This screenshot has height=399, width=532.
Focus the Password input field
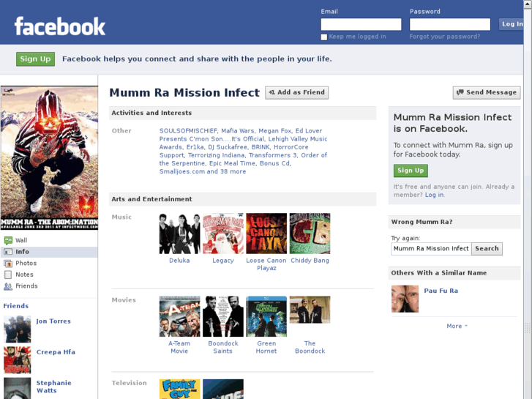450,24
